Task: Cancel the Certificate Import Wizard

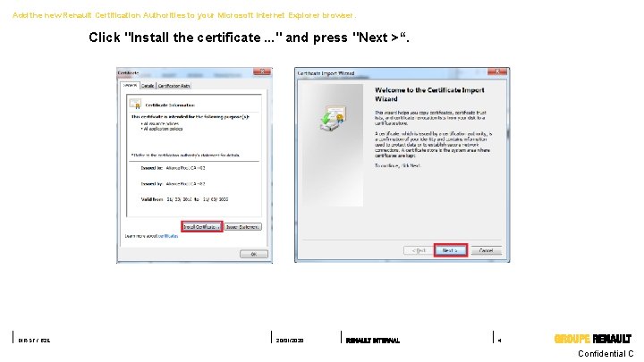Action: (x=486, y=250)
